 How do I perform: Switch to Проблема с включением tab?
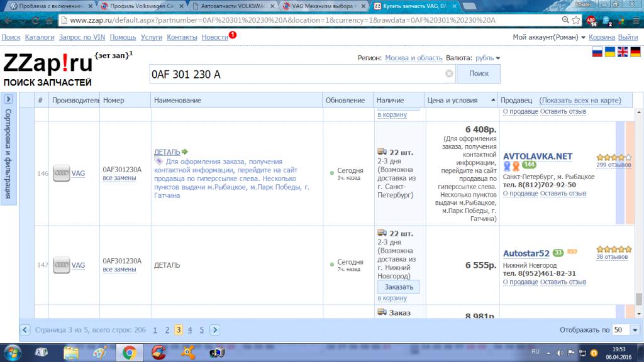coord(50,6)
